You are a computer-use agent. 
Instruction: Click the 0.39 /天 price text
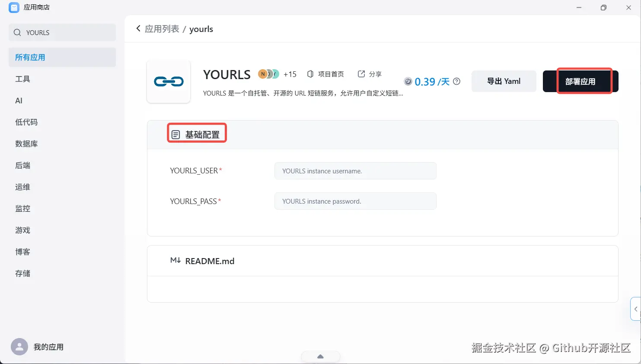pos(432,82)
